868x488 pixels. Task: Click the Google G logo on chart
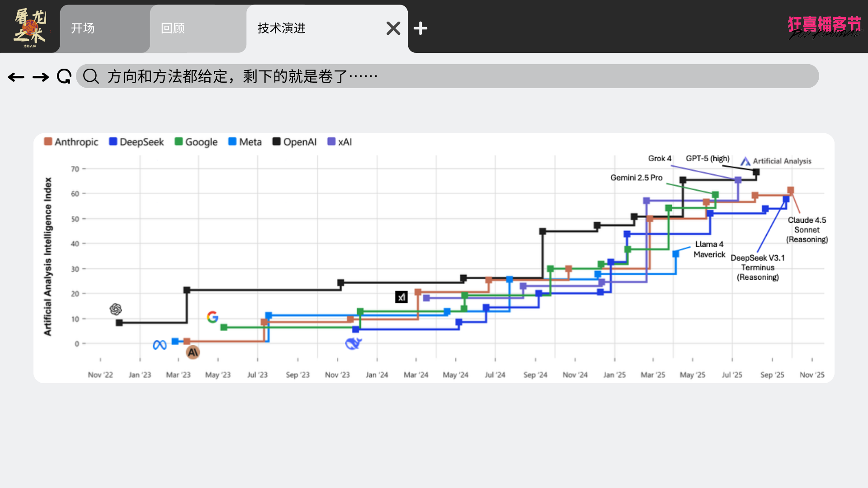[x=212, y=317]
